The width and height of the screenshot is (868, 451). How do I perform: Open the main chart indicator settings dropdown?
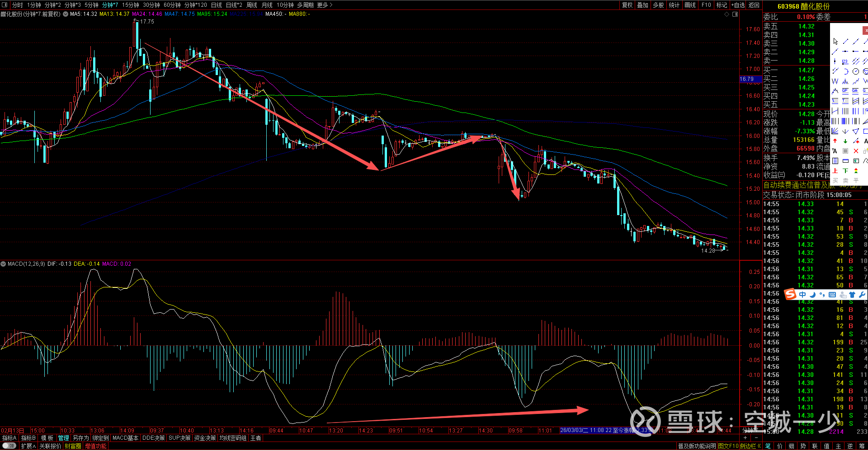66,14
